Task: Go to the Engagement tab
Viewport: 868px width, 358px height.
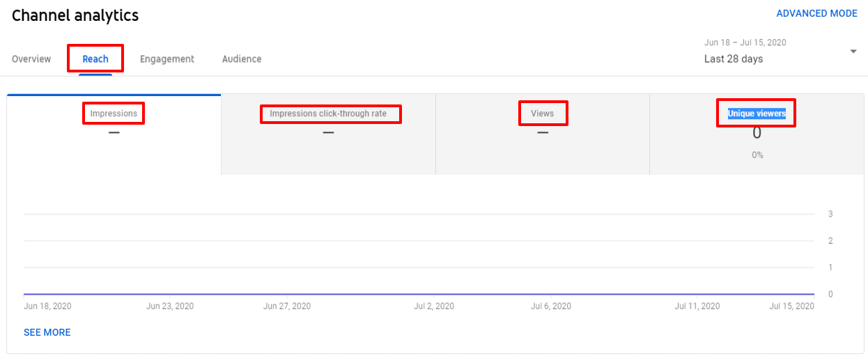Action: 167,59
